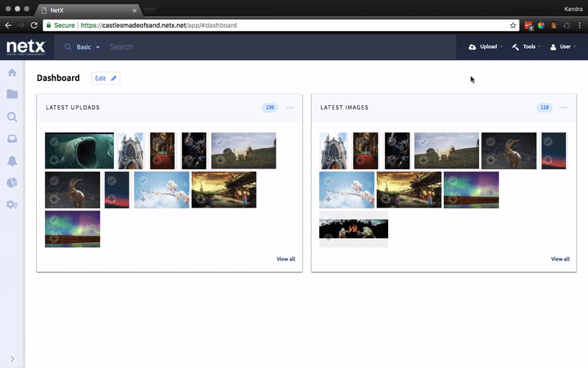
Task: Bookmark the page with the star icon
Action: click(x=513, y=25)
